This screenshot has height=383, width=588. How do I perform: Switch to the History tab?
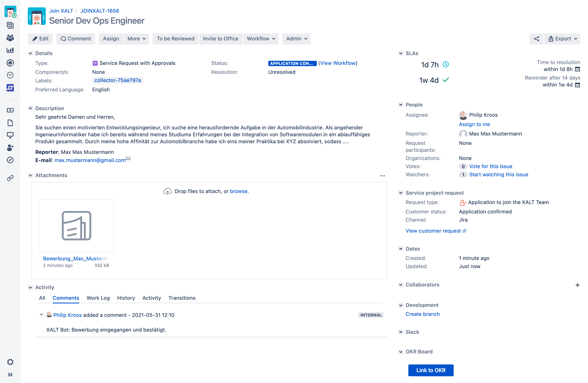126,298
